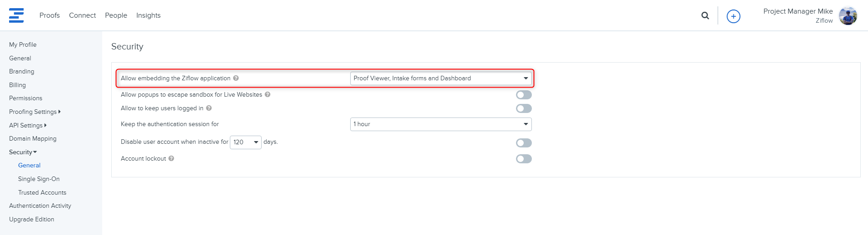
Task: Click the Ziflow logo icon
Action: [16, 15]
